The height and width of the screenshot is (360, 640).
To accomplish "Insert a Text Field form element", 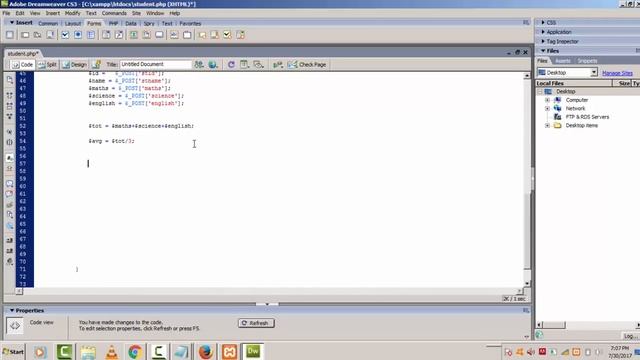I will 25,35.
